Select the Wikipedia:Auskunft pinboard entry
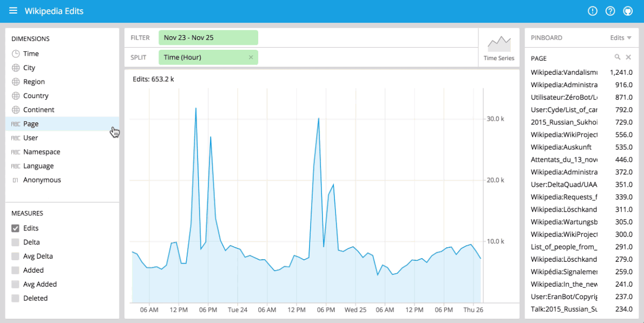This screenshot has height=323, width=644. pyautogui.click(x=582, y=147)
